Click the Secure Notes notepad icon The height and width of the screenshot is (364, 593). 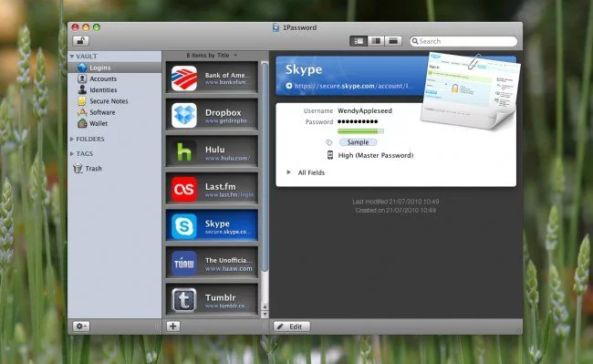point(82,101)
